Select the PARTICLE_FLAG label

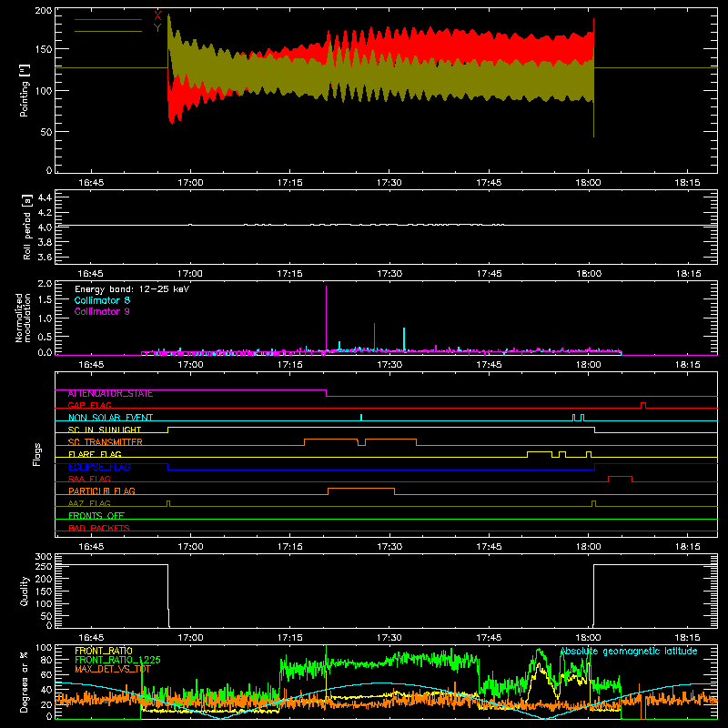(102, 490)
